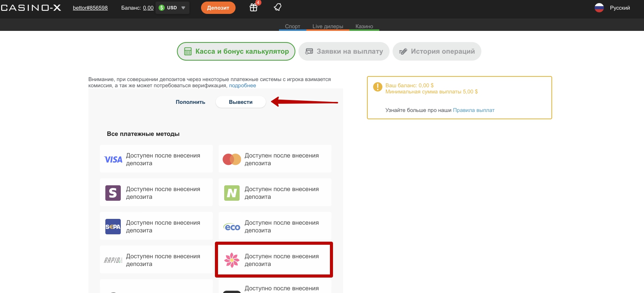Viewport: 644px width, 293px height.
Task: Select the Skrill purple S logo
Action: [113, 193]
